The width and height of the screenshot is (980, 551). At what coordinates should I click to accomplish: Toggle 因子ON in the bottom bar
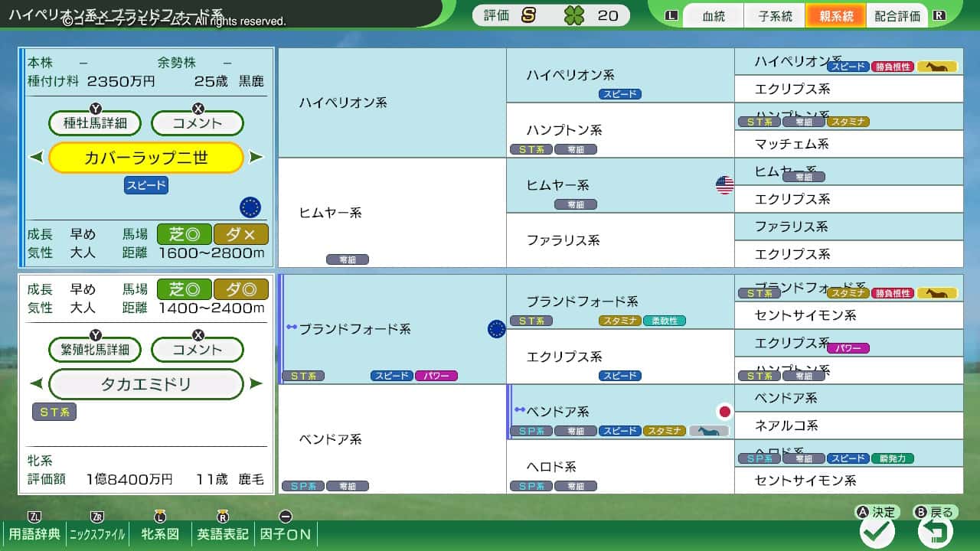coord(286,535)
